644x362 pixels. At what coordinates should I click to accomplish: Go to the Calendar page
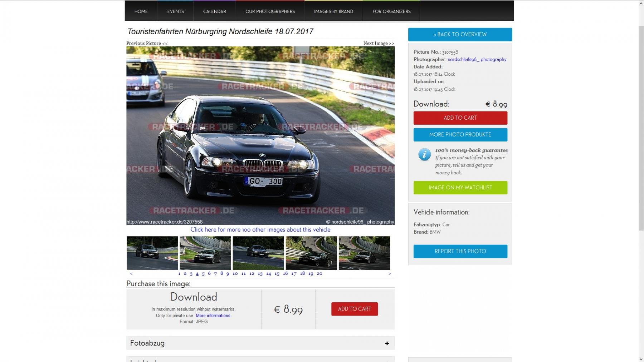tap(214, 11)
